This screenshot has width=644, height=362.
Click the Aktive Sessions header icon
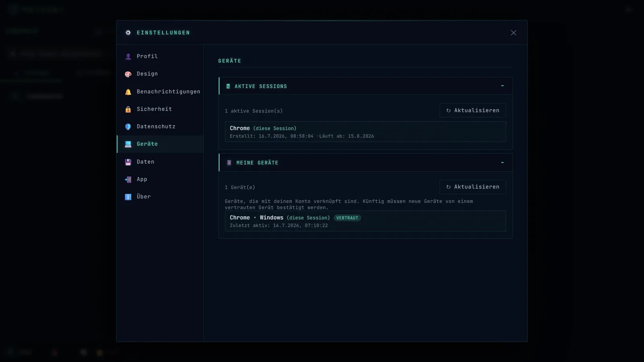tap(228, 86)
